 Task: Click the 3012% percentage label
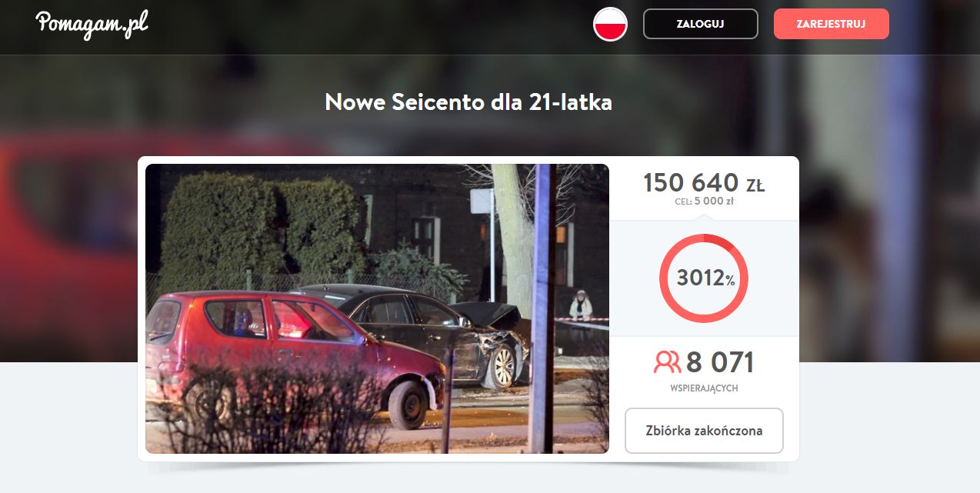tap(705, 278)
